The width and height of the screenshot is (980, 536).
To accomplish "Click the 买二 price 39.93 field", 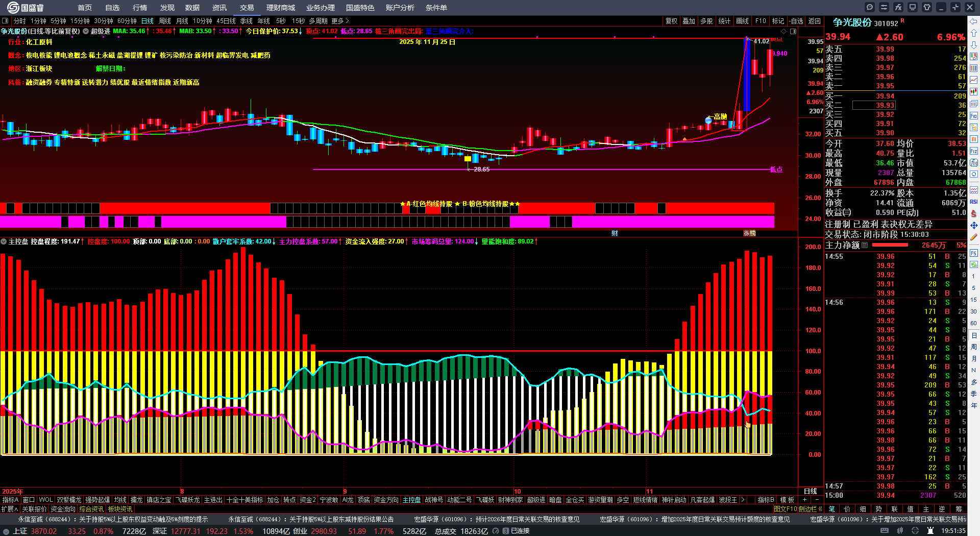I will pos(873,105).
